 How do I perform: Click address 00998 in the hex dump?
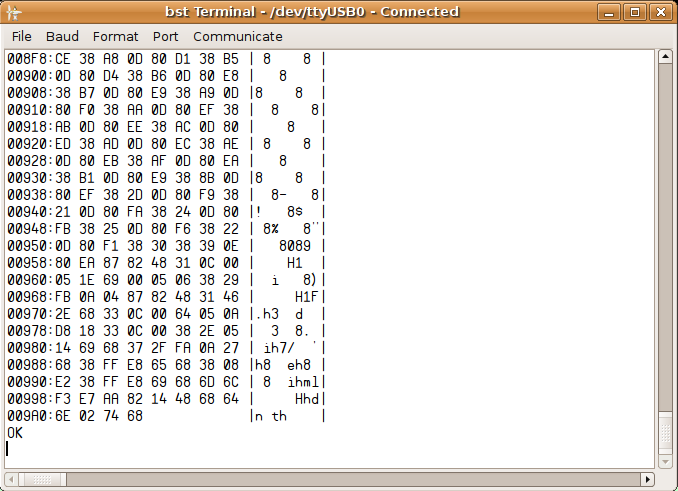(29, 399)
